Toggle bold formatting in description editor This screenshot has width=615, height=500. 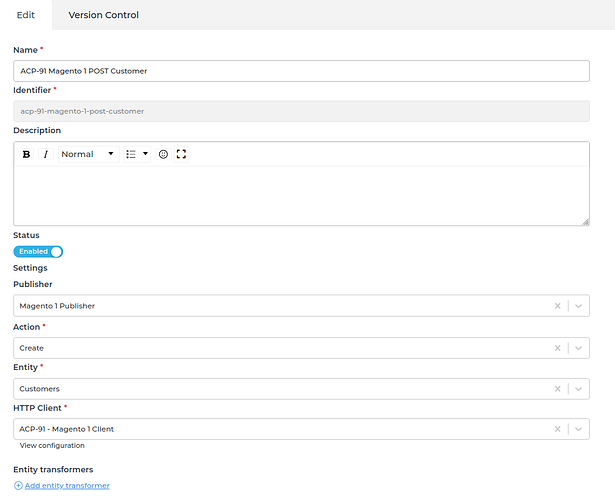point(27,154)
